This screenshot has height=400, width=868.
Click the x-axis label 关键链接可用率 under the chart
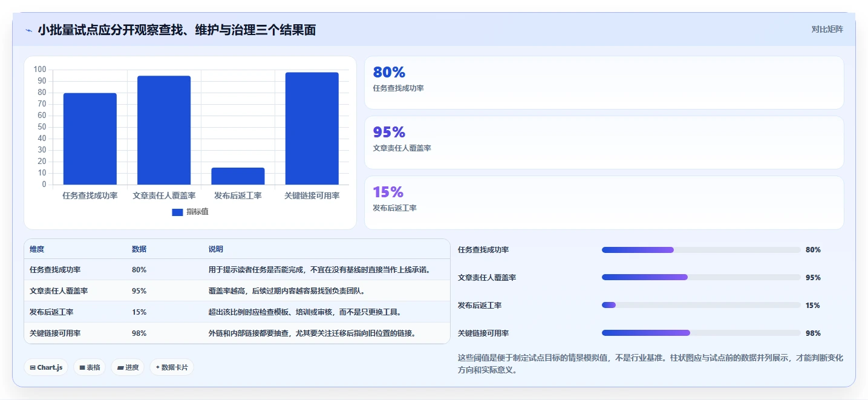tap(312, 195)
